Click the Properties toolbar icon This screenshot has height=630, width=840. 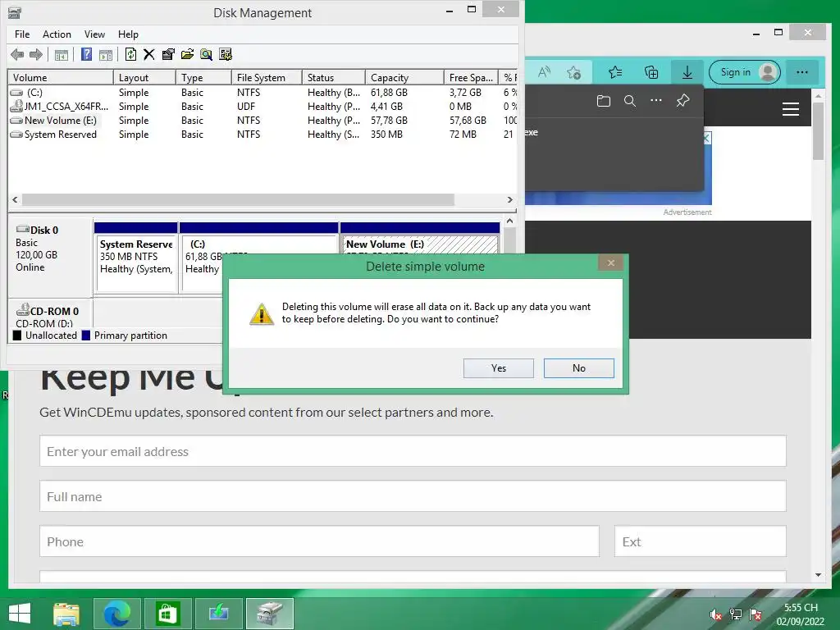(x=168, y=54)
